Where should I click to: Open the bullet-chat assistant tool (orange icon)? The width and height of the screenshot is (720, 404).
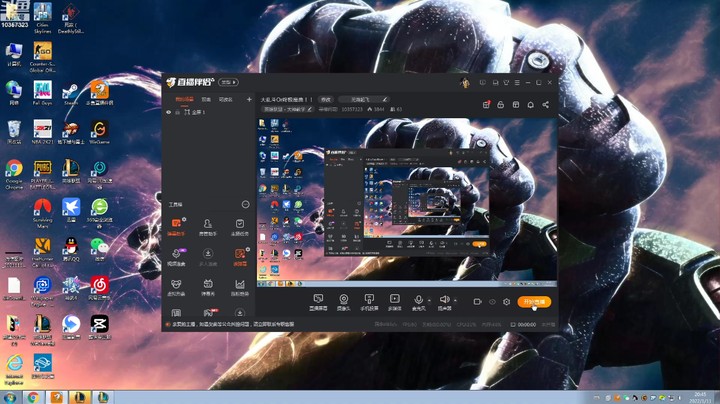click(176, 227)
